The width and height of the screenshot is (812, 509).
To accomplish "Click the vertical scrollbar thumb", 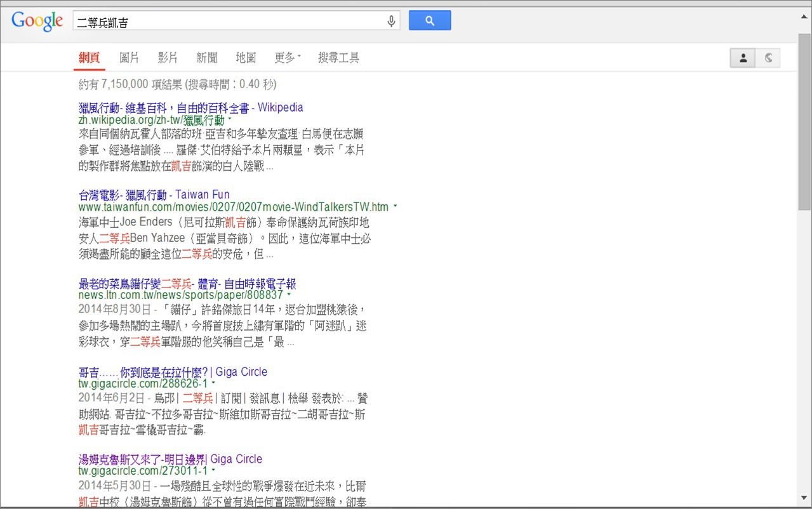I will pos(805,121).
